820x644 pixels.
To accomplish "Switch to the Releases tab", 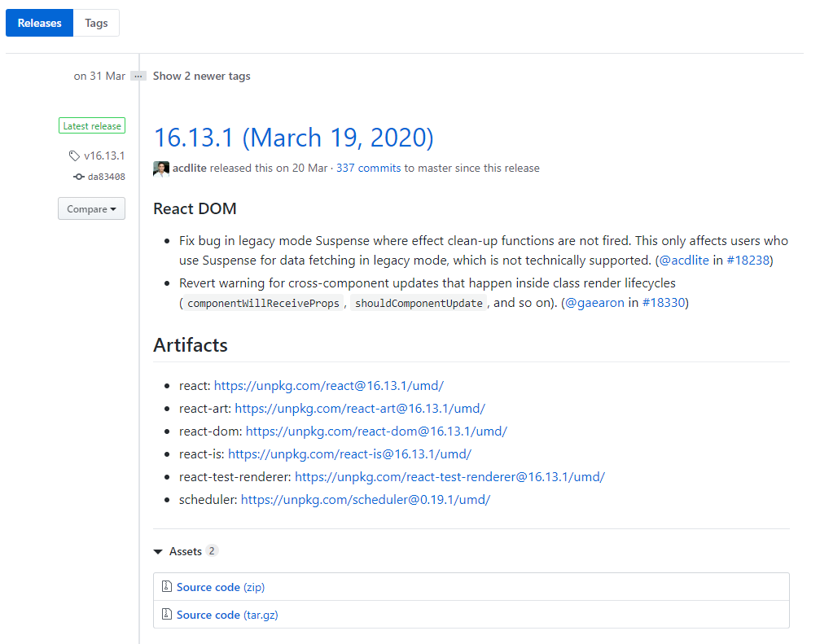I will tap(39, 23).
